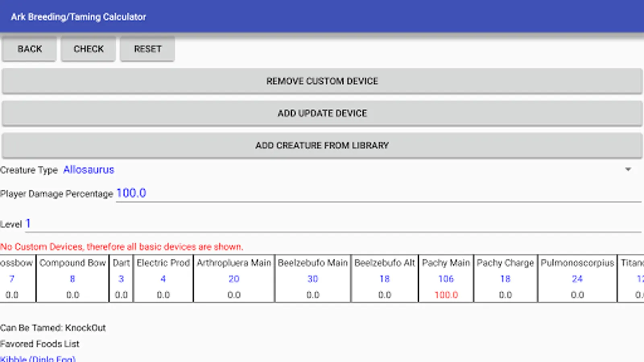Click the 'Ark Breeding/Taming Calculator' title
This screenshot has height=362, width=644.
coord(78,17)
